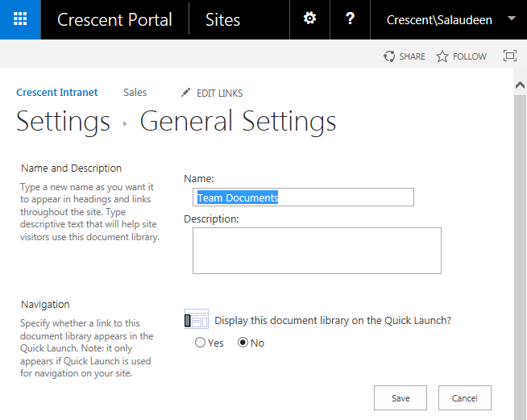Click the Name text field
Viewport: 527px width, 420px height.
[x=304, y=198]
